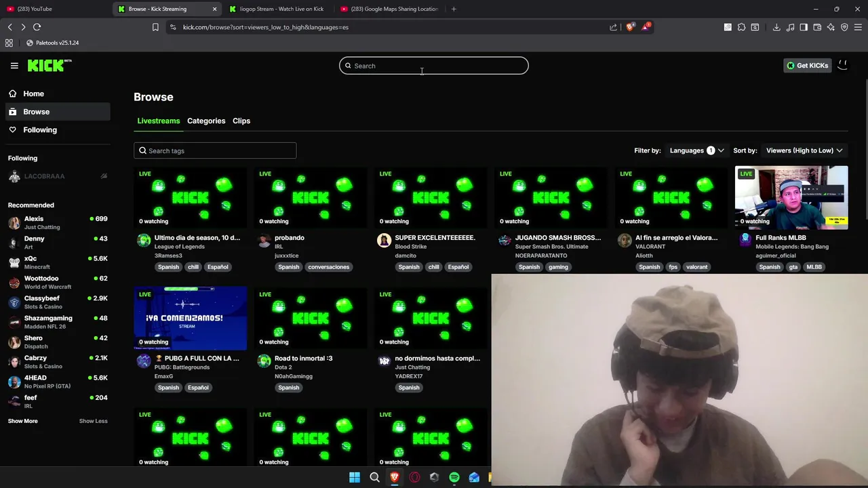Open 4HEAD channel in Recommended
Image resolution: width=868 pixels, height=488 pixels.
pyautogui.click(x=57, y=382)
